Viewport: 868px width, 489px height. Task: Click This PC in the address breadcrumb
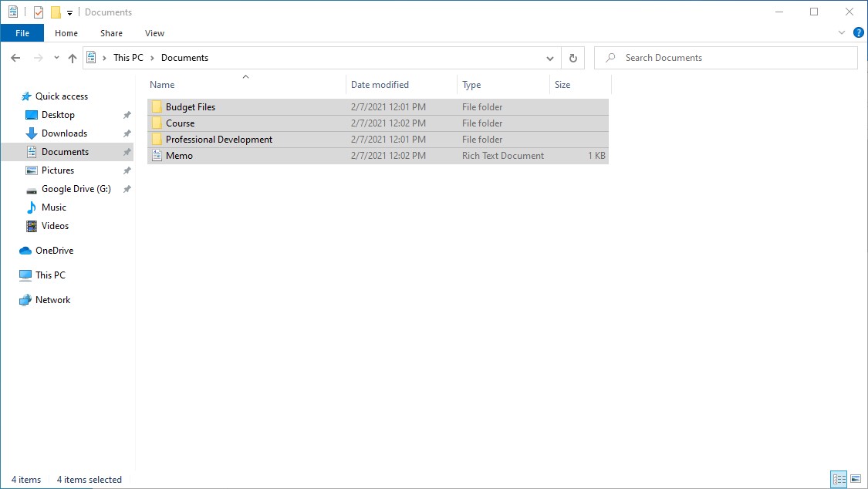[128, 58]
